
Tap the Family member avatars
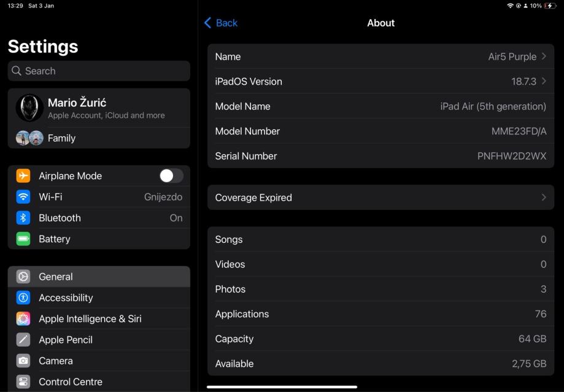point(29,138)
